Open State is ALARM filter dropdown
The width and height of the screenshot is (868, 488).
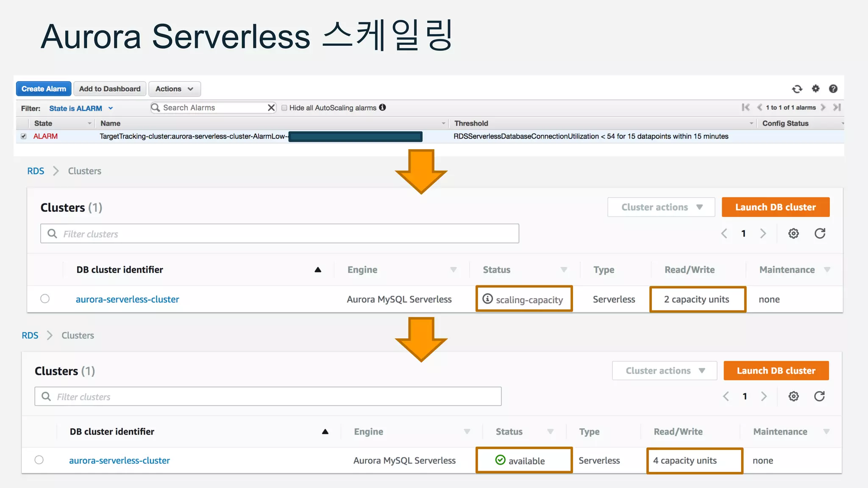(81, 108)
